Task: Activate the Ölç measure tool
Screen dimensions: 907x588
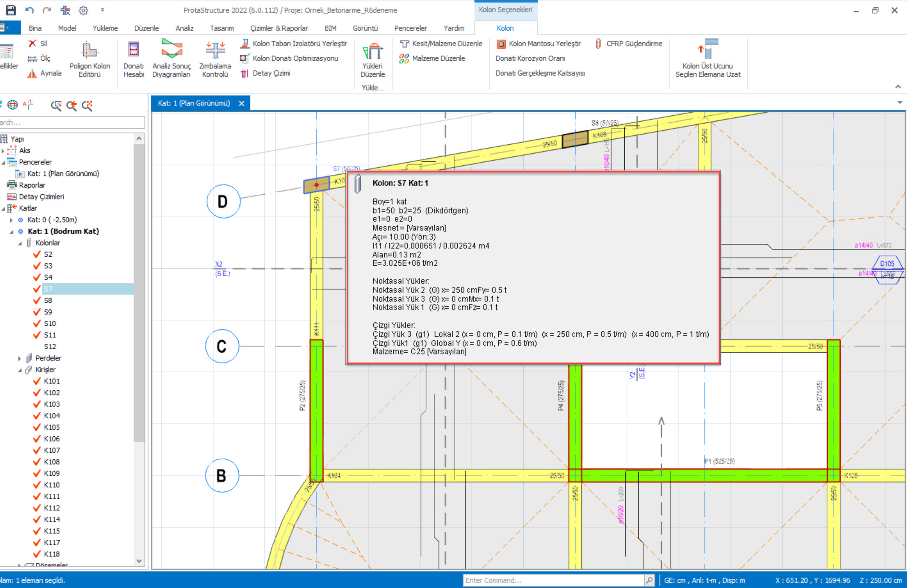Action: [x=38, y=58]
